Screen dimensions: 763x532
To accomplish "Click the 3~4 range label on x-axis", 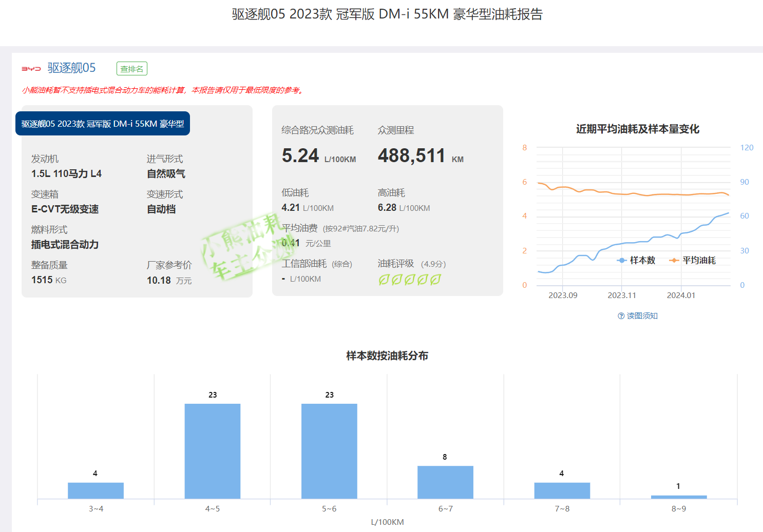I will coord(96,509).
